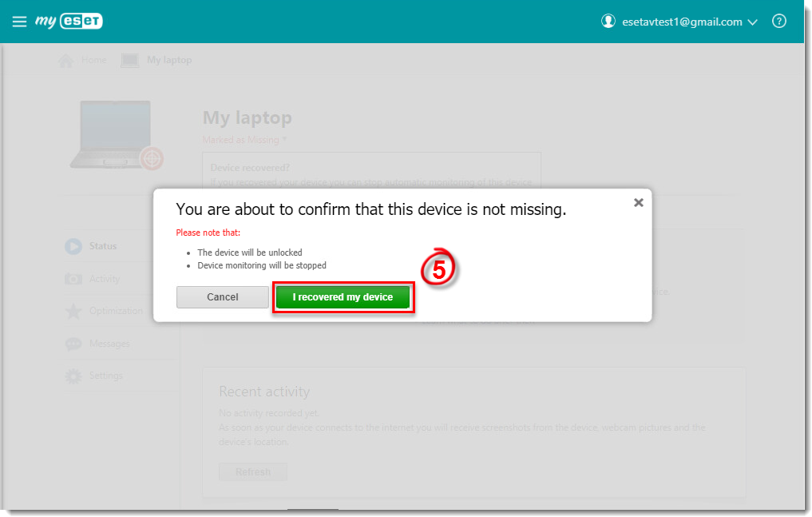Open the help question mark icon
Viewport: 812px width, 517px height.
tap(778, 21)
